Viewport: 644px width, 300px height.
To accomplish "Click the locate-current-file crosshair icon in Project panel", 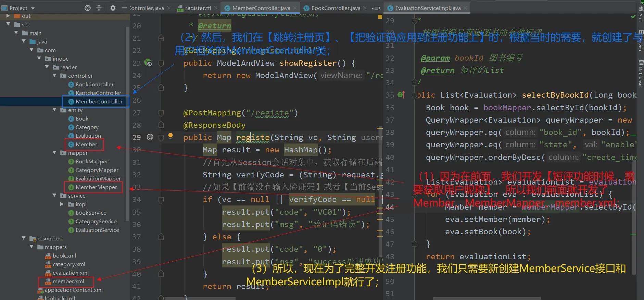I will [x=88, y=8].
